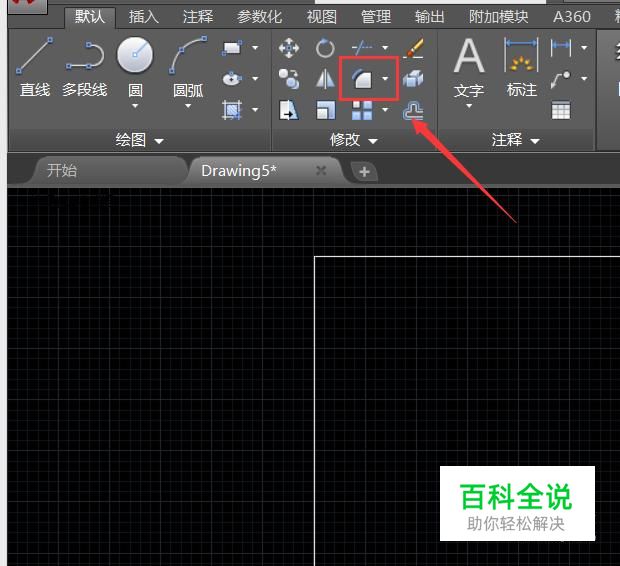
Task: Switch to the 注释 ribbon tab
Action: (198, 17)
